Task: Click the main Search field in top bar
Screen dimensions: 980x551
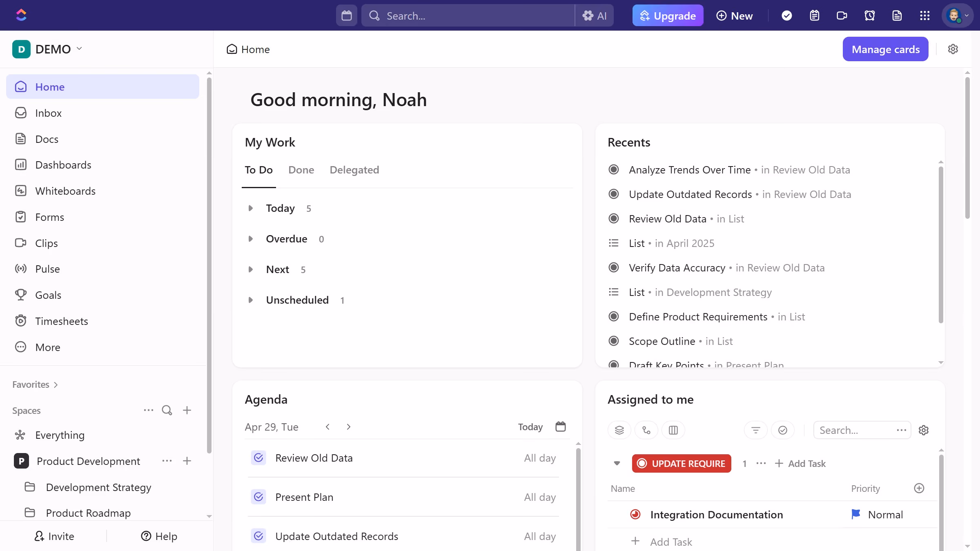Action: [x=468, y=16]
